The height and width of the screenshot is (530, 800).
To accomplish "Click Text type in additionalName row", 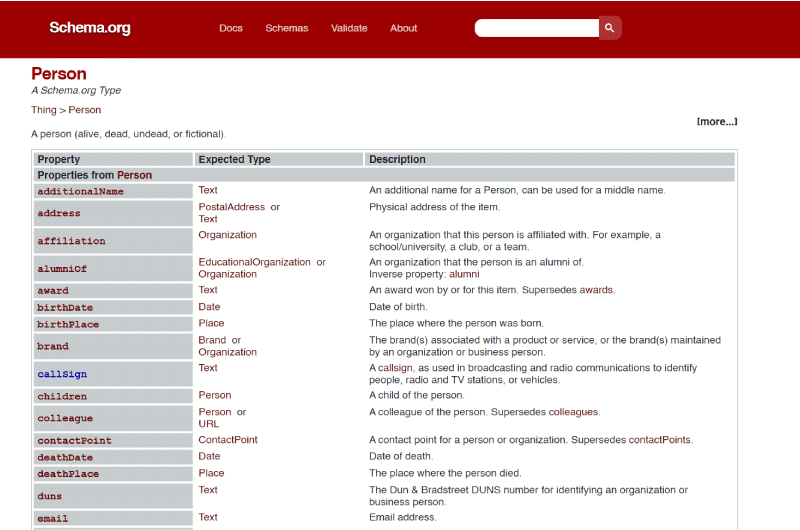I will 208,190.
